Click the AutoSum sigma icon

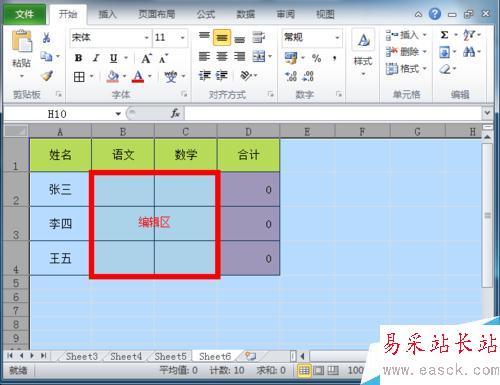(444, 35)
